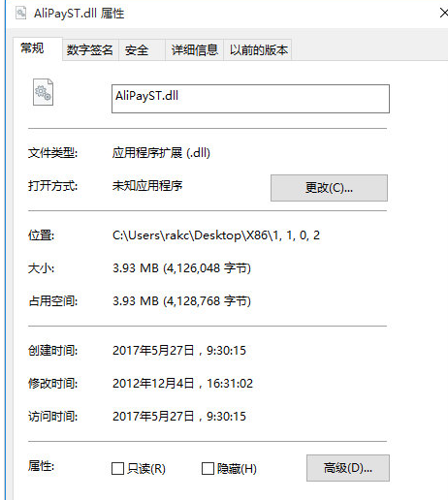
Task: Click the 属性: label
Action: tap(41, 466)
